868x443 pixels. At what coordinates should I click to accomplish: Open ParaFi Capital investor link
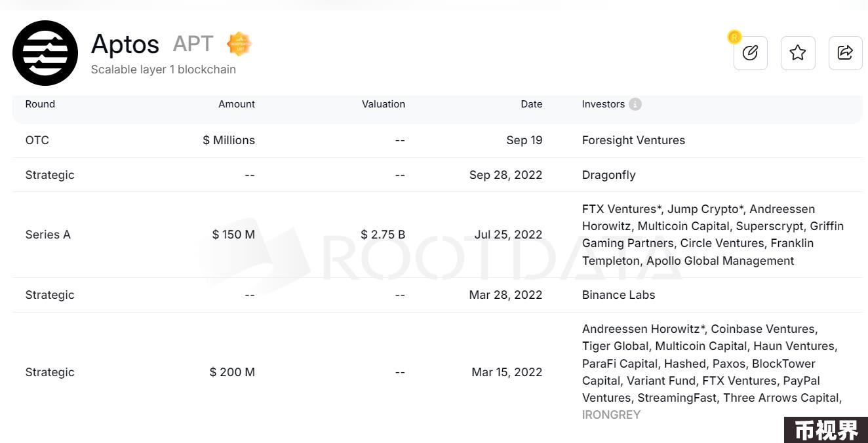[x=620, y=364]
